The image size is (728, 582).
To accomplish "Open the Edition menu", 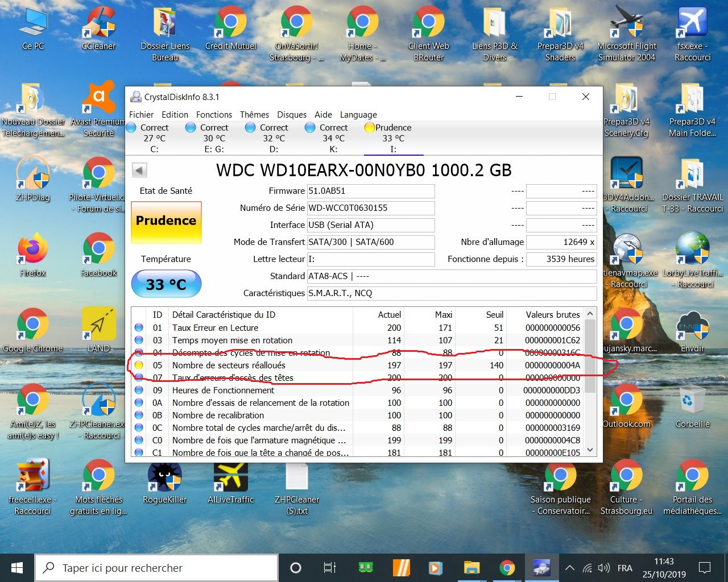I will (x=175, y=114).
